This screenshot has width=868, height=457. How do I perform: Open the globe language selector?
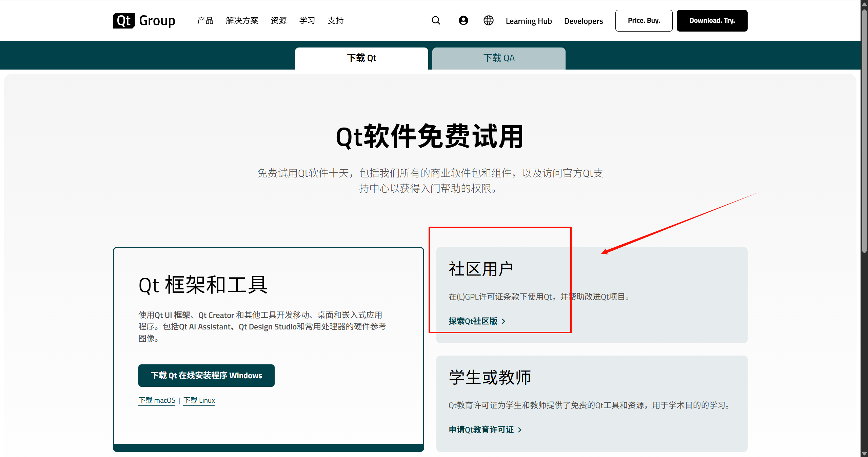pyautogui.click(x=488, y=20)
